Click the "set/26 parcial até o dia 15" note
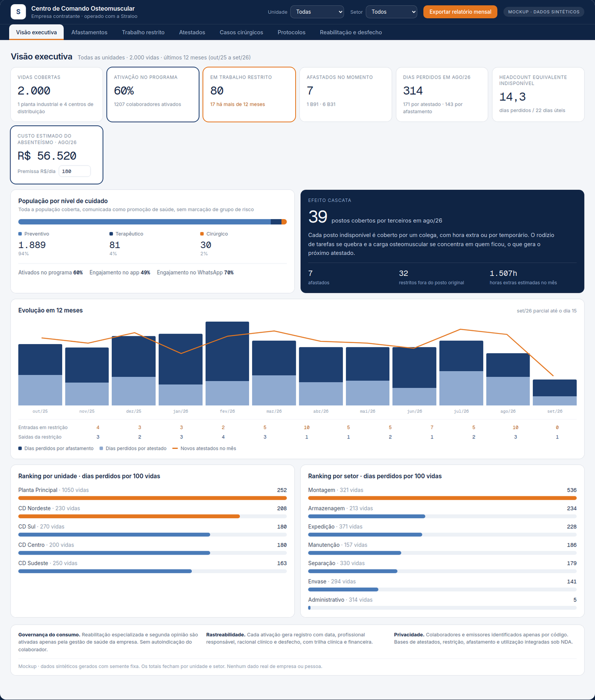 546,311
